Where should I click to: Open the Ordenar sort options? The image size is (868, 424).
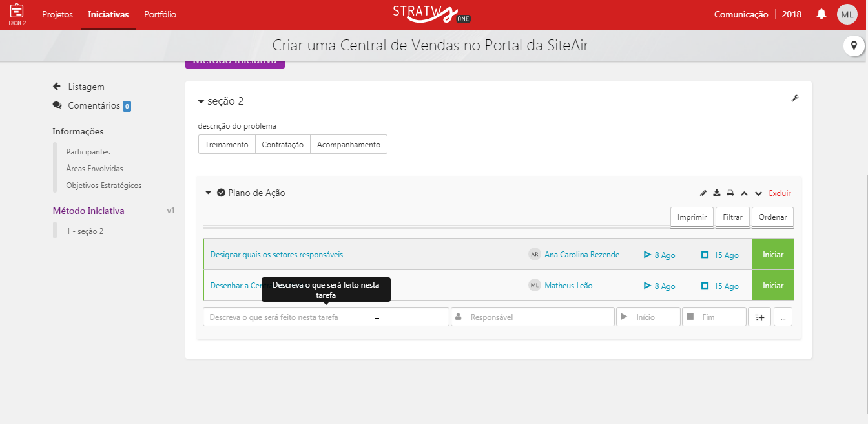(772, 217)
